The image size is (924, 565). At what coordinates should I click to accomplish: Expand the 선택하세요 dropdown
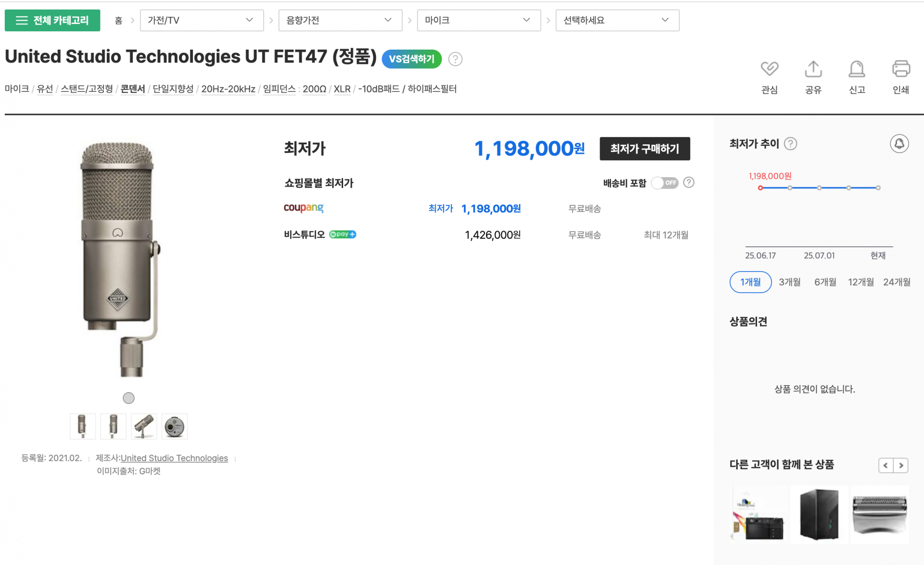[x=617, y=20]
